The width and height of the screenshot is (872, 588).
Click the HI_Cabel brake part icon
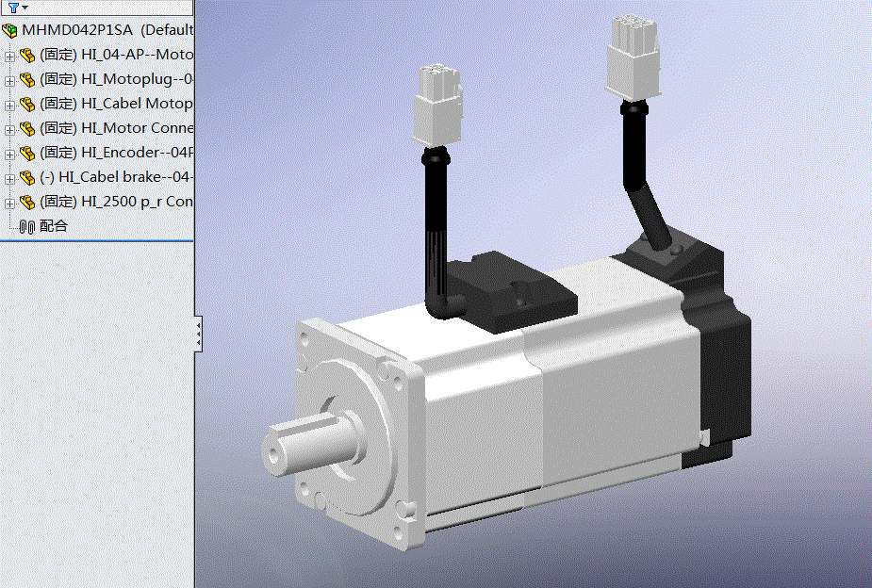pos(27,177)
